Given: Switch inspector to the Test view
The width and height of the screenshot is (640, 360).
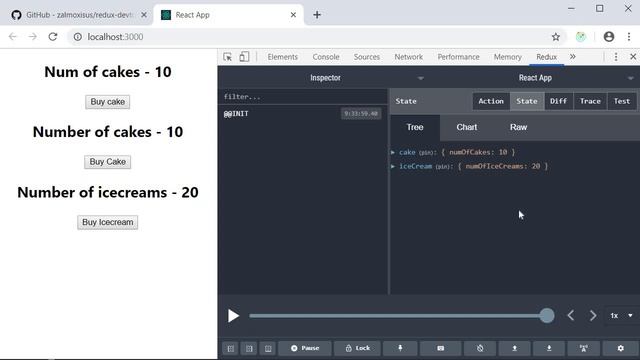Looking at the screenshot, I should (622, 101).
